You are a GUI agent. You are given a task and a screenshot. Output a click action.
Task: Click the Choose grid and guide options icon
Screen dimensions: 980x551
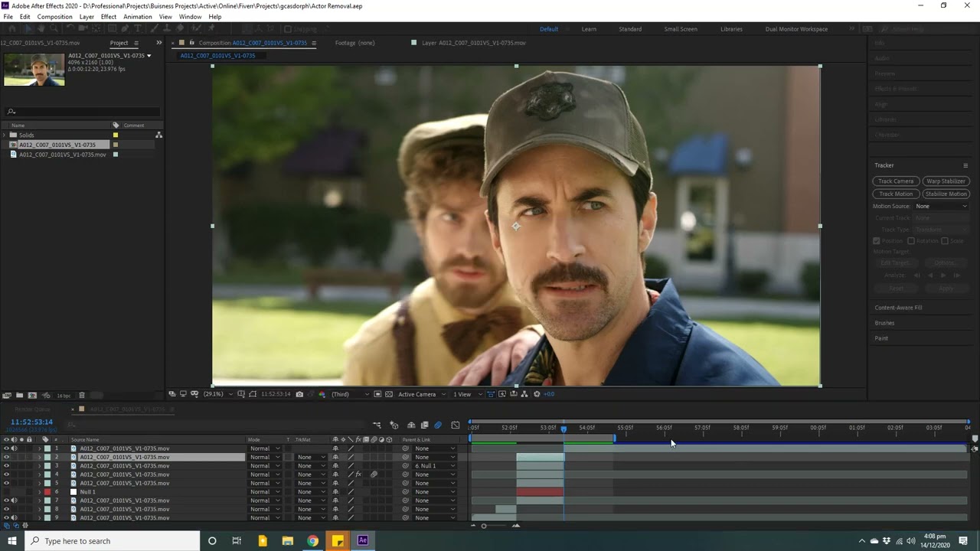[x=241, y=394]
